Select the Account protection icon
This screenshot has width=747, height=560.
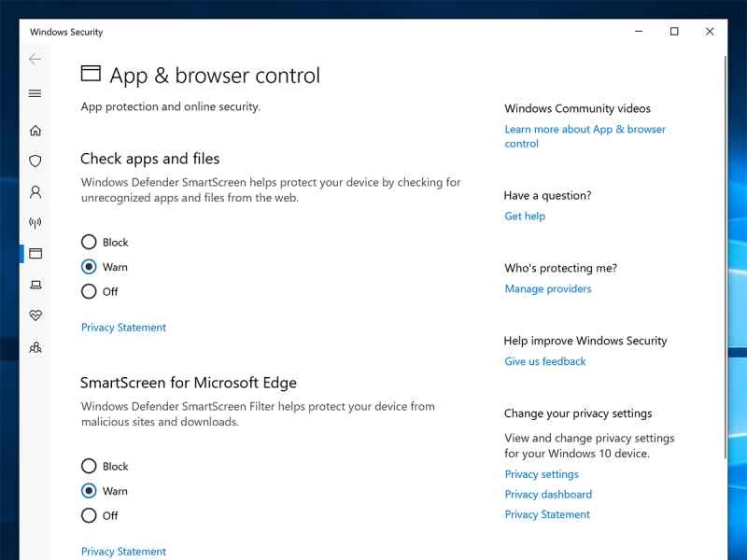35,191
